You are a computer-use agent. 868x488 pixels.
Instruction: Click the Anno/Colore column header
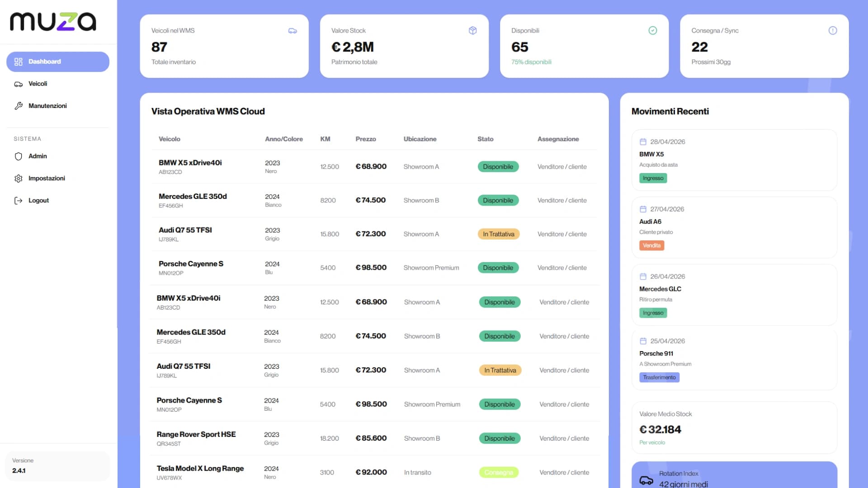click(284, 139)
